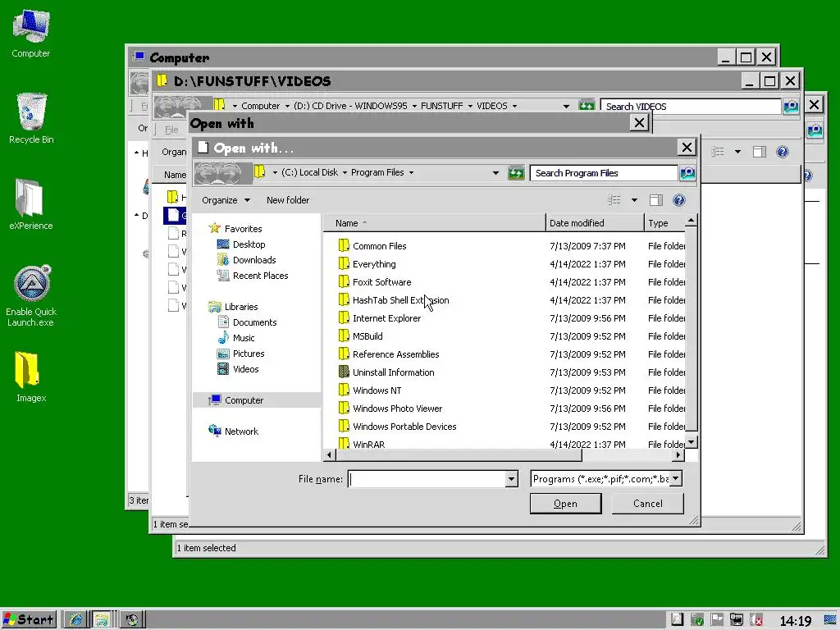Click the Action Center flag tray icon

pyautogui.click(x=716, y=620)
